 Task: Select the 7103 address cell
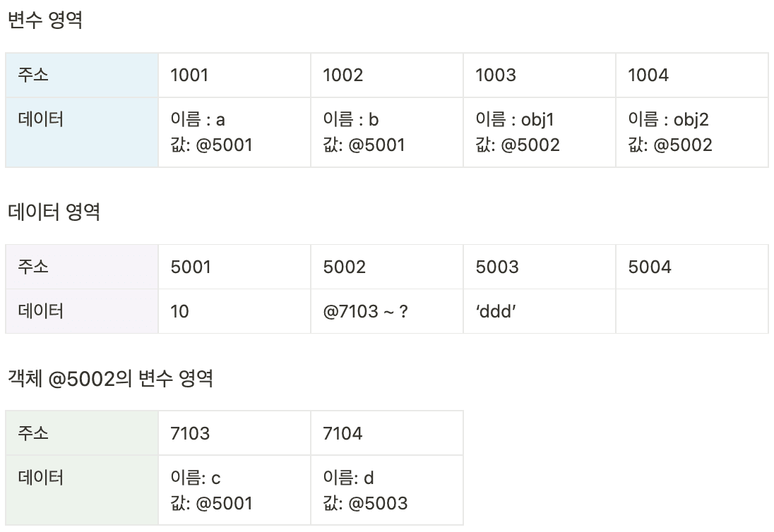pos(234,433)
